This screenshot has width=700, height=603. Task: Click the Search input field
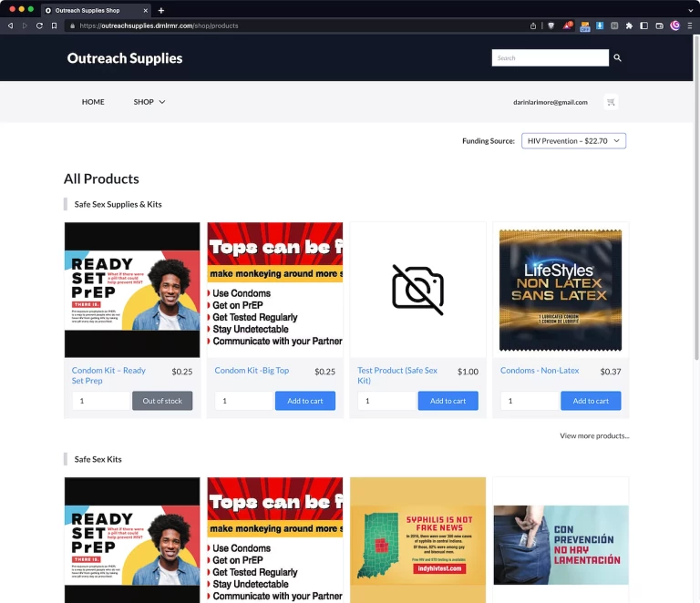(550, 57)
